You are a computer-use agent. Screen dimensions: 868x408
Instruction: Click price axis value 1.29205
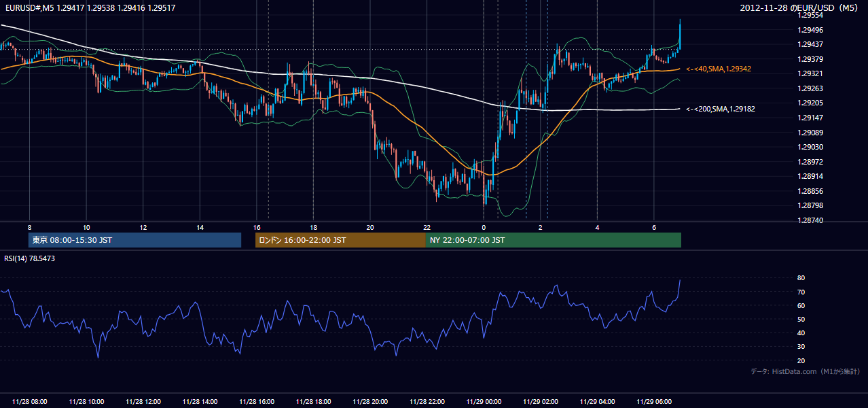click(x=810, y=103)
